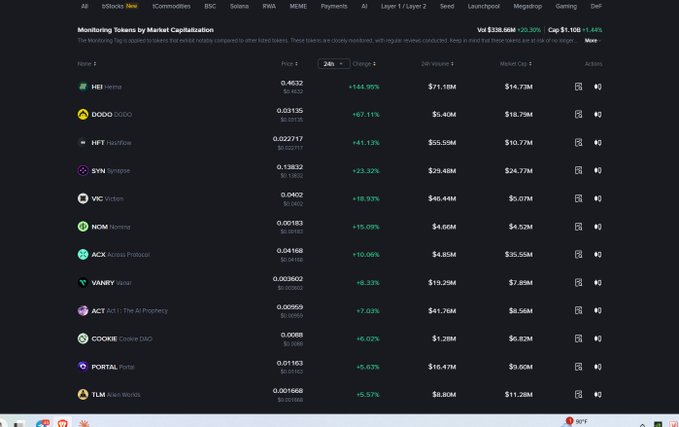
Task: Switch to the bStocks New tab
Action: click(x=120, y=6)
